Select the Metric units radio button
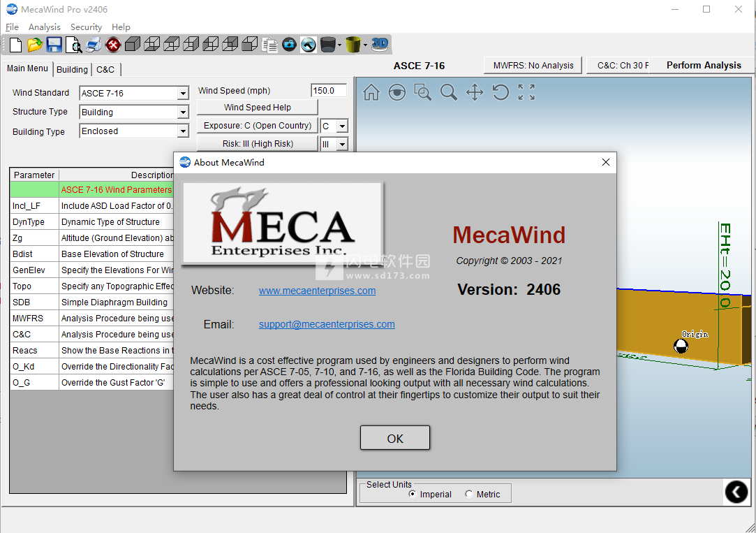Image resolution: width=756 pixels, height=533 pixels. [468, 494]
